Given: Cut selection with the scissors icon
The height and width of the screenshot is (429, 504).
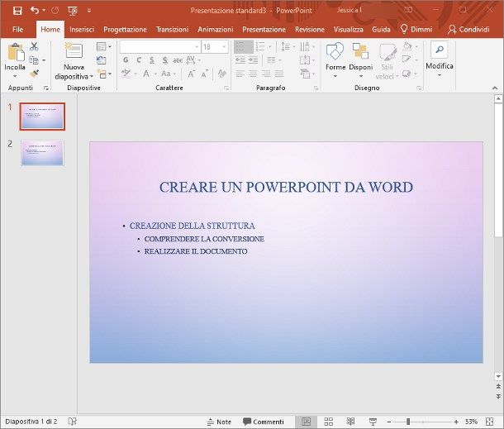Looking at the screenshot, I should [34, 46].
